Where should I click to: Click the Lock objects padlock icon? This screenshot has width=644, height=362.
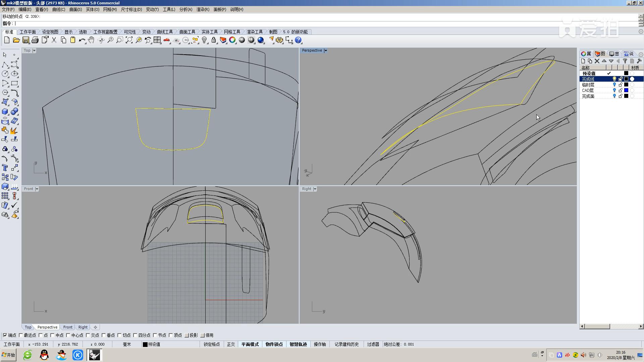214,40
